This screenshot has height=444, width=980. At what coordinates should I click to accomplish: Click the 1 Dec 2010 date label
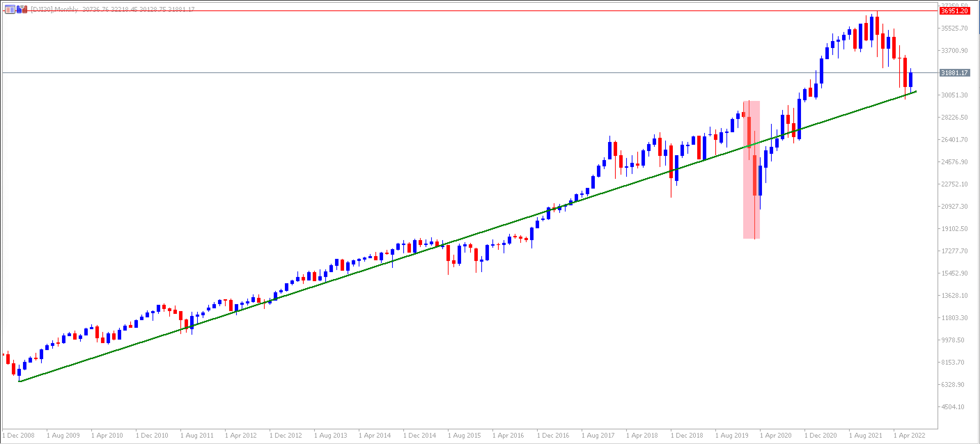(x=152, y=435)
